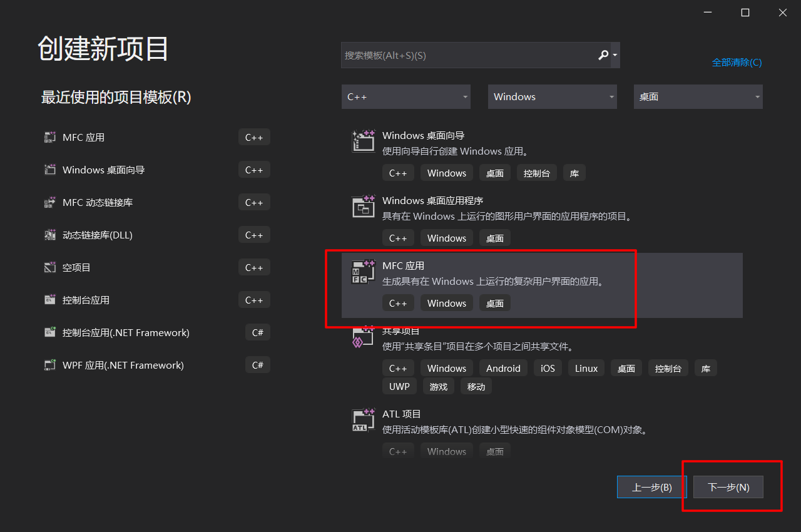The image size is (801, 532).
Task: Click the 共享项目 template icon
Action: (x=364, y=338)
